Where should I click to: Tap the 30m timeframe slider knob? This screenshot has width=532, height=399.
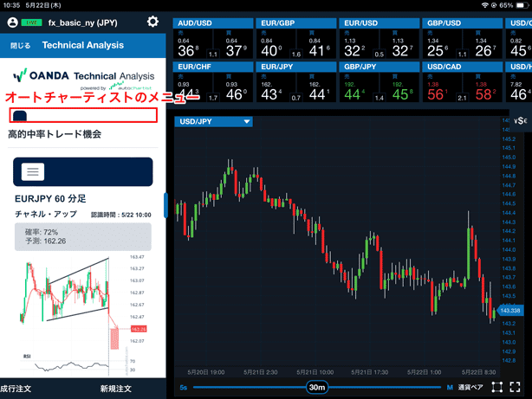click(317, 387)
